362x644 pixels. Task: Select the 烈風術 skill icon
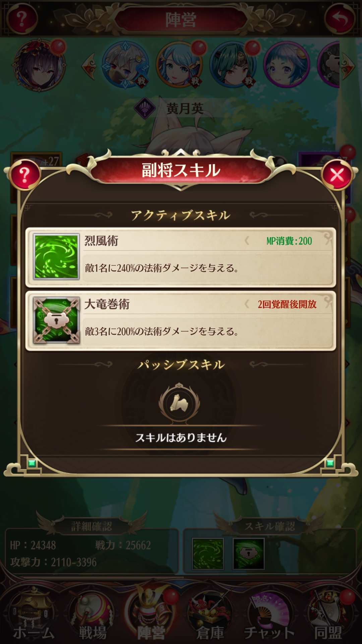pyautogui.click(x=56, y=257)
